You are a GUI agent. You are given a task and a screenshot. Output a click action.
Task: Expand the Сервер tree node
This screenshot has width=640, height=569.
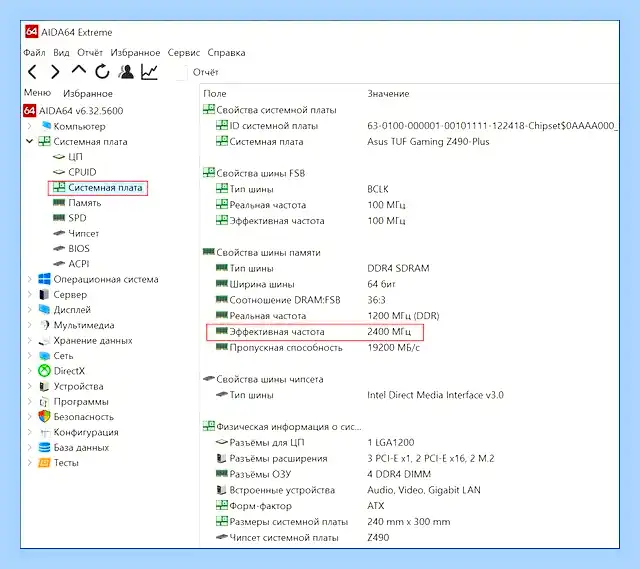(29, 294)
